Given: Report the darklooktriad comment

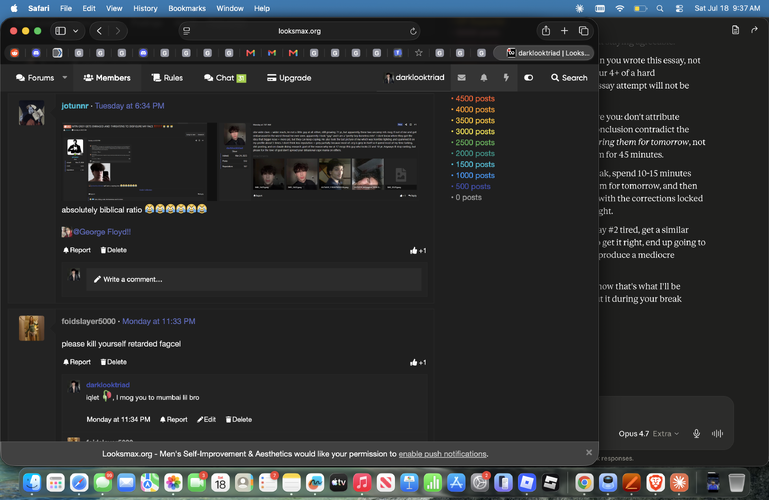Looking at the screenshot, I should click(174, 420).
